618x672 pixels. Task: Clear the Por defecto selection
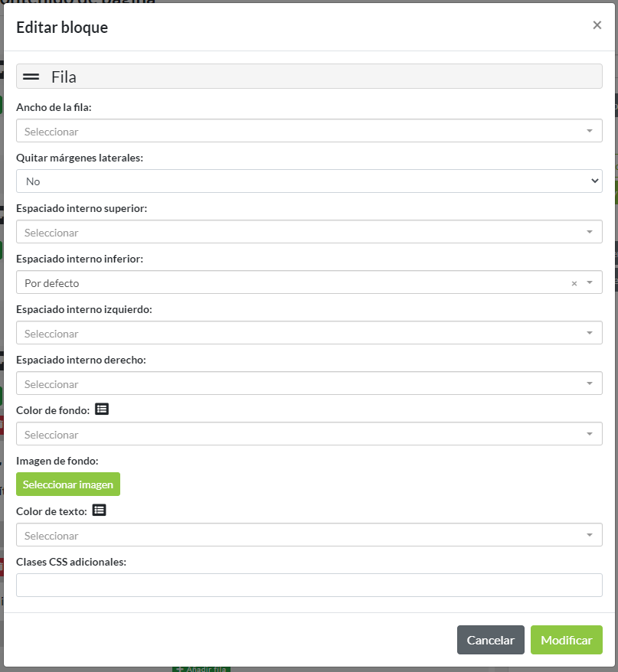pos(574,283)
